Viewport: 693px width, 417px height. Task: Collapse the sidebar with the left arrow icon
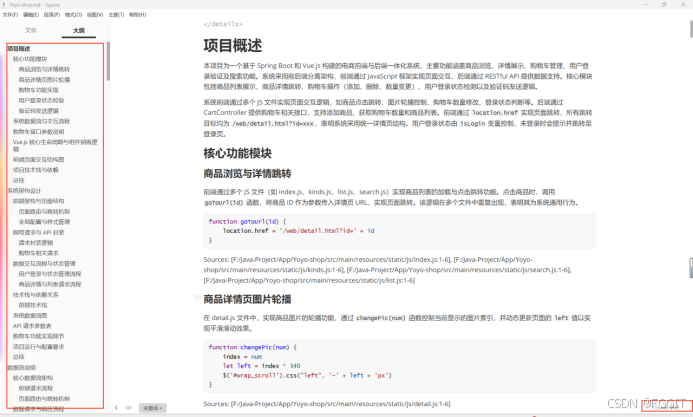[116, 408]
